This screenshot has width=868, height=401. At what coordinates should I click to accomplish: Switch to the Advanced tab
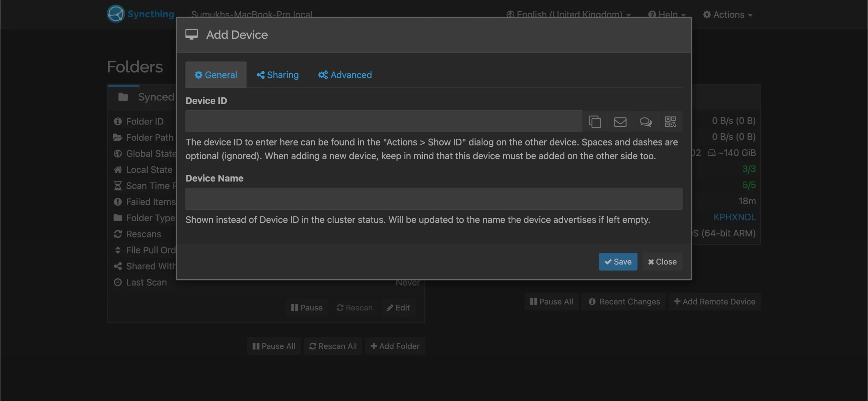tap(345, 75)
